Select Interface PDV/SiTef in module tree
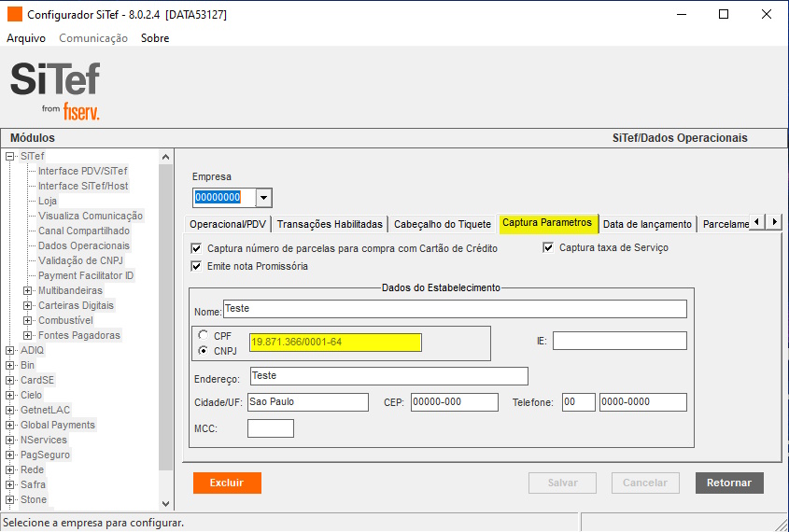The image size is (789, 532). (x=83, y=171)
